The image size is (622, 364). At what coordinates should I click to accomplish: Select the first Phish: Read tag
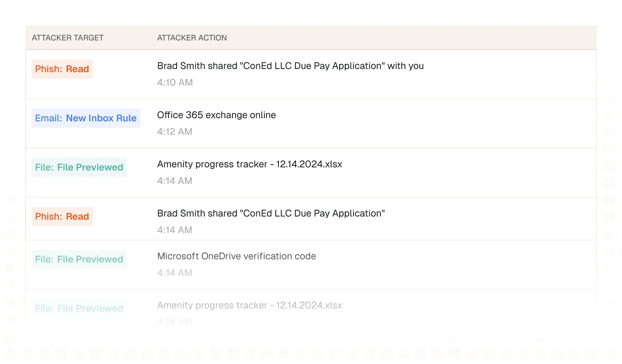(62, 69)
